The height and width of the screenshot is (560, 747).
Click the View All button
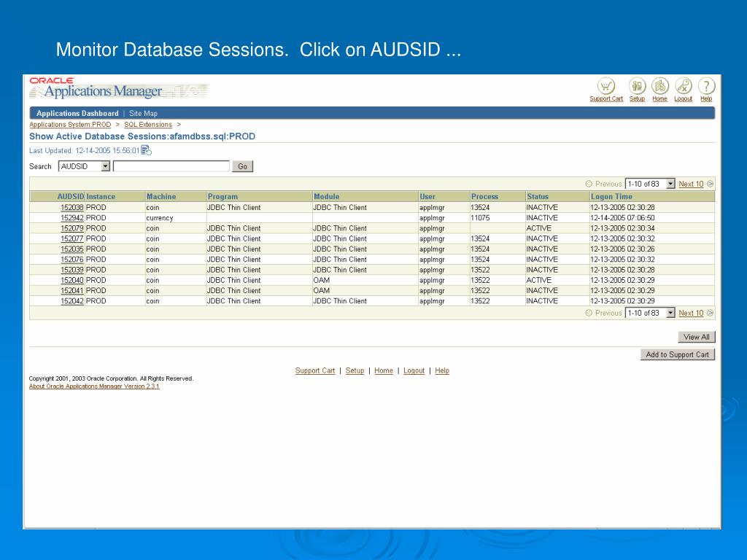coord(697,337)
